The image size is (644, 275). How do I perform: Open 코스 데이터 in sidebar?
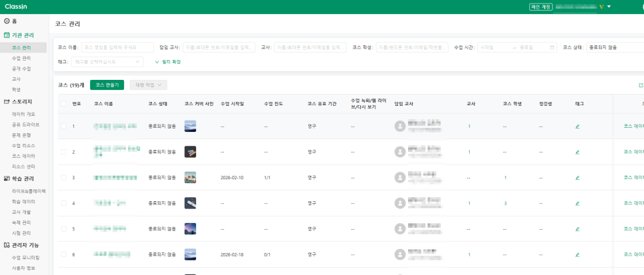pos(23,156)
